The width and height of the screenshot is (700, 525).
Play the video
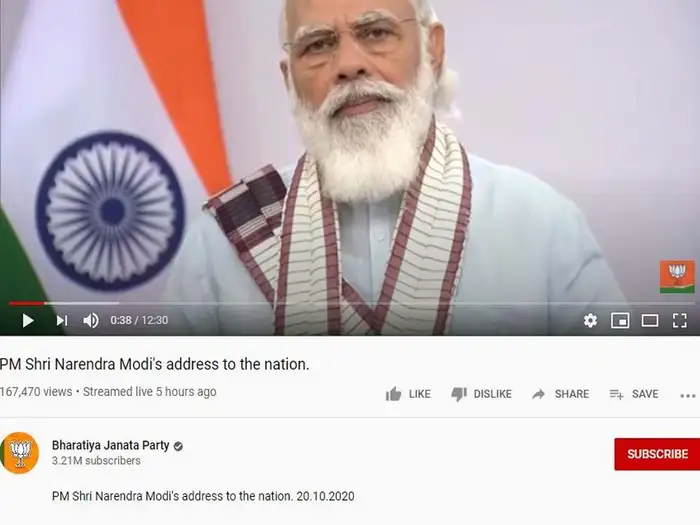28,321
